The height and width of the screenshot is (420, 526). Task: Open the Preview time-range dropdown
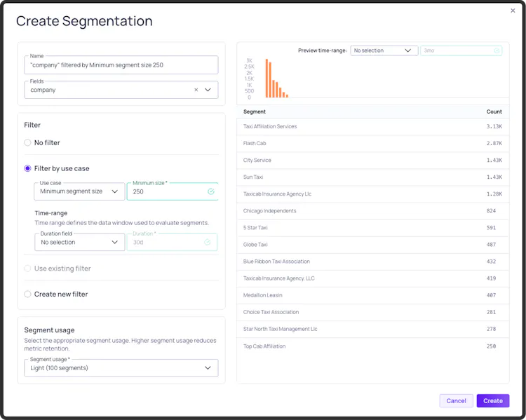[x=384, y=50]
